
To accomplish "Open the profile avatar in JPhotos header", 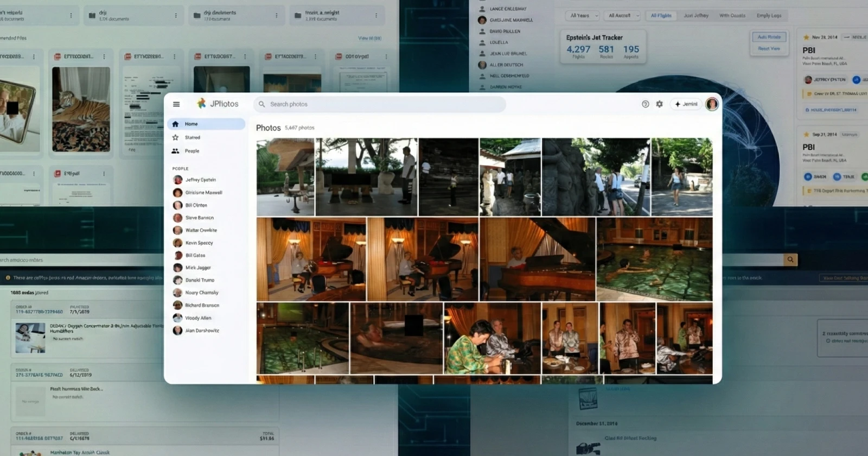I will point(712,104).
